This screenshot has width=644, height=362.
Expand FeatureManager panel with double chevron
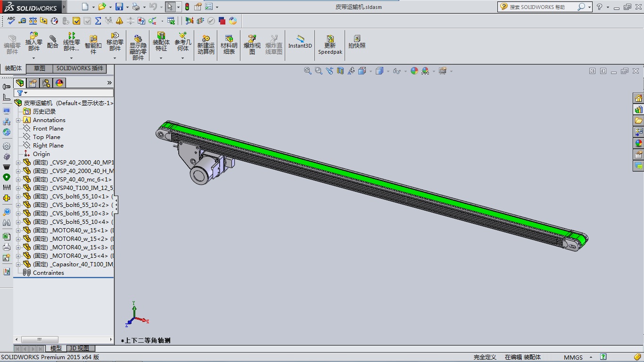tap(109, 83)
